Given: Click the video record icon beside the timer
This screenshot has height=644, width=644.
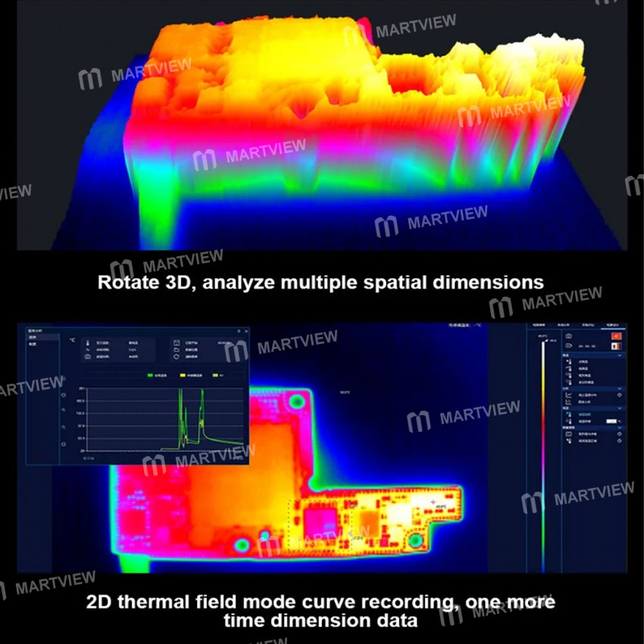Looking at the screenshot, I should 569,345.
